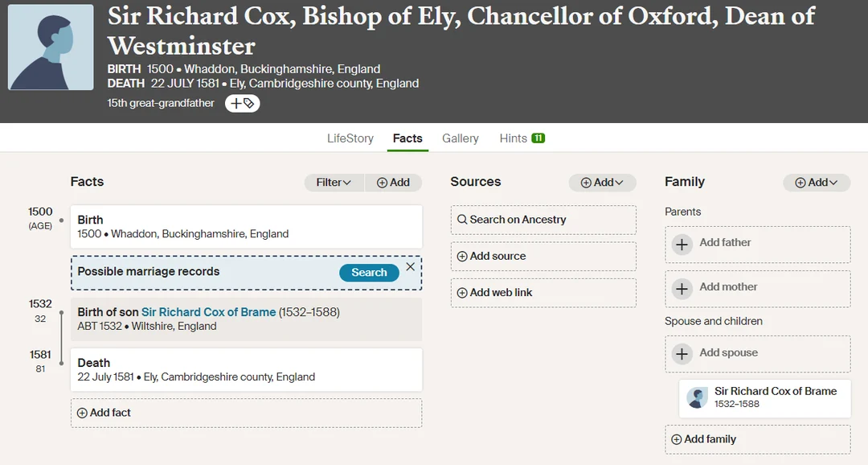868x465 pixels.
Task: Open Sir Richard Cox of Brame's profile link
Action: (207, 311)
